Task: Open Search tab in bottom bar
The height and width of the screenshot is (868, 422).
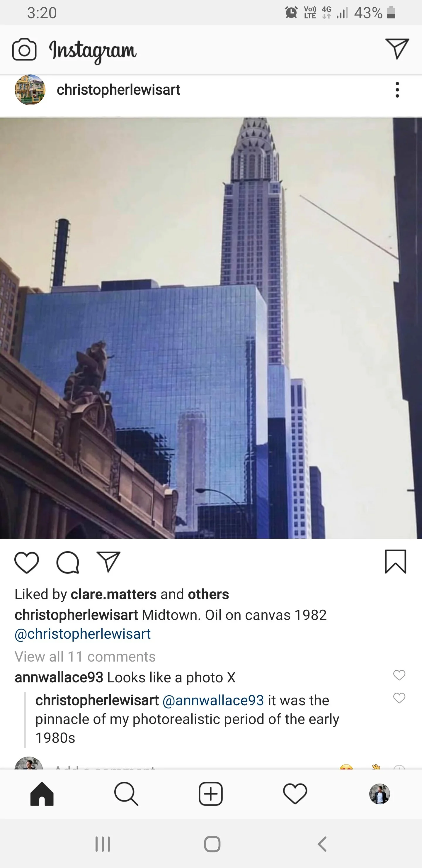Action: [x=126, y=794]
